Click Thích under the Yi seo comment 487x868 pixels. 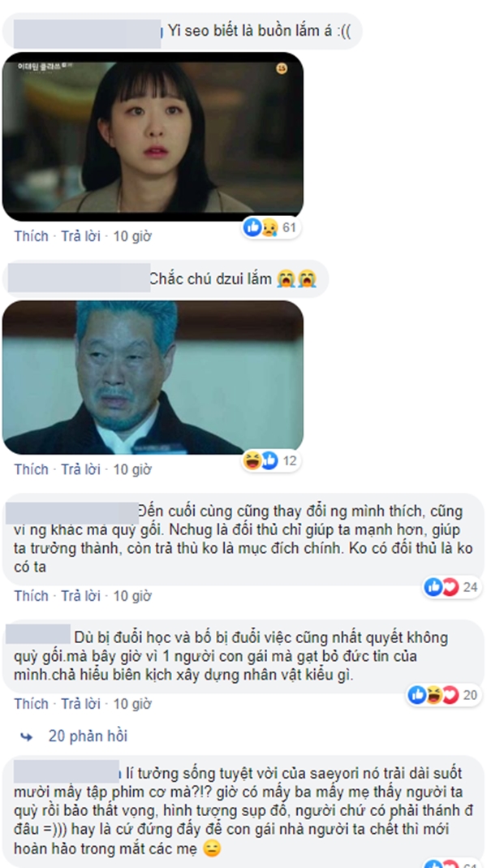32,236
